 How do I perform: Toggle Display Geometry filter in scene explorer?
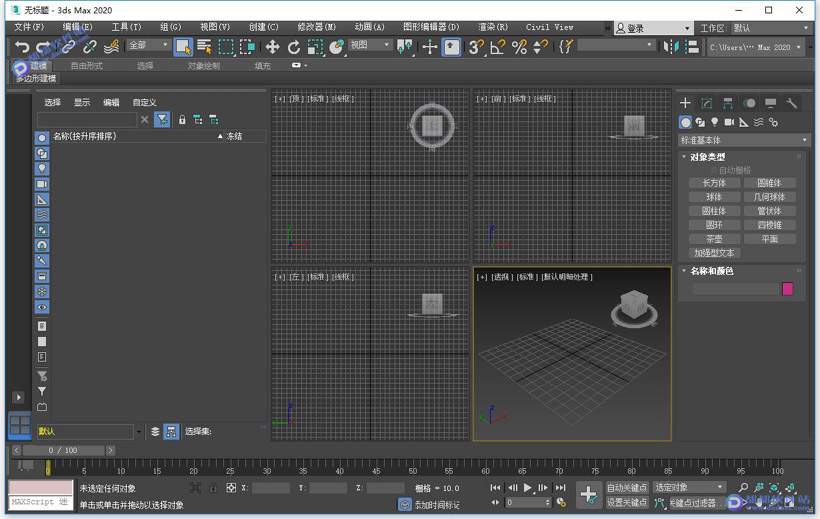tap(42, 138)
